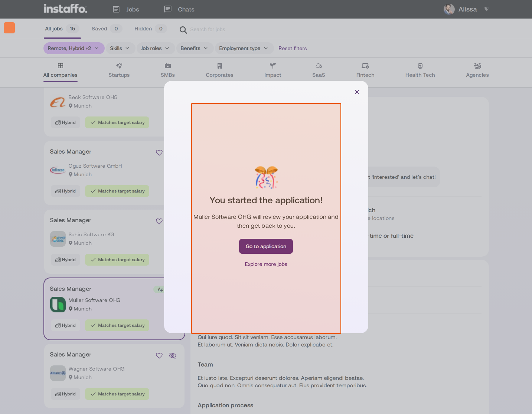The image size is (532, 414).
Task: Toggle heart on Sahin Software job
Action: pos(159,221)
